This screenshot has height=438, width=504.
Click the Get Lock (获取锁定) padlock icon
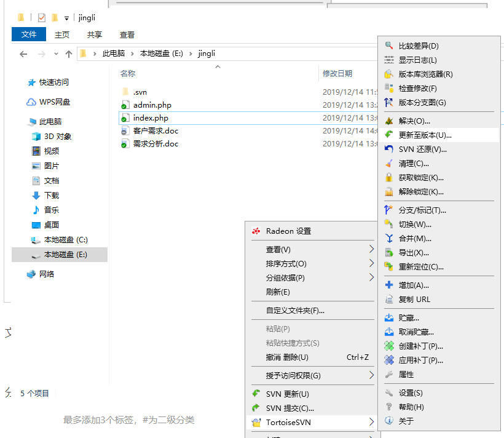(389, 177)
